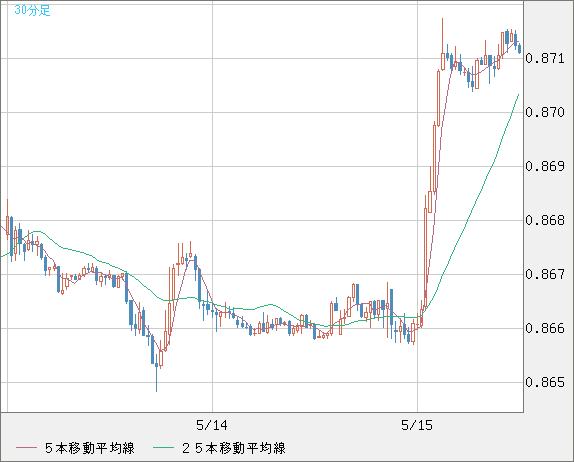Click the tall orange candle crossing 0.869
Viewport: 574px width, 462px height.
[435, 158]
